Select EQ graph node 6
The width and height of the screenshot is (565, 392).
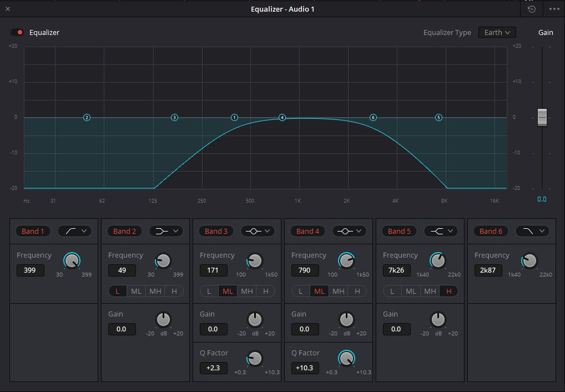tap(373, 118)
